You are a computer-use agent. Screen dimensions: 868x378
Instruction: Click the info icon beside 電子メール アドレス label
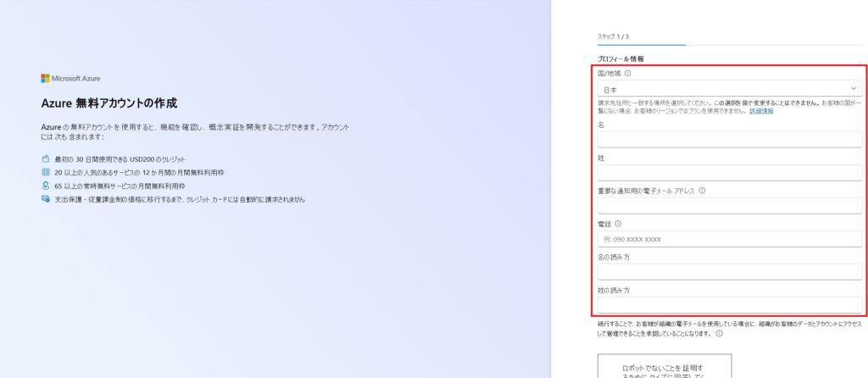[x=702, y=191]
